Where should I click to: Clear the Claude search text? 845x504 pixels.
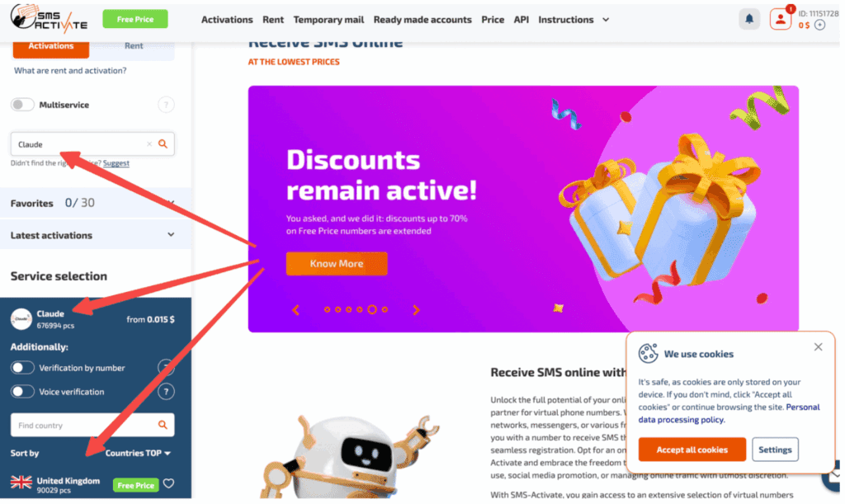click(149, 144)
